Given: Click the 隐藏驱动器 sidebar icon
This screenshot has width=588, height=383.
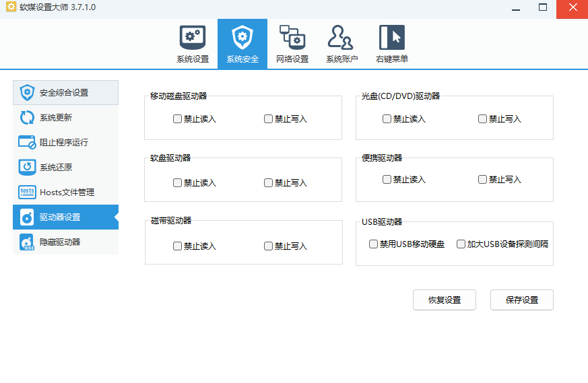Looking at the screenshot, I should point(27,242).
